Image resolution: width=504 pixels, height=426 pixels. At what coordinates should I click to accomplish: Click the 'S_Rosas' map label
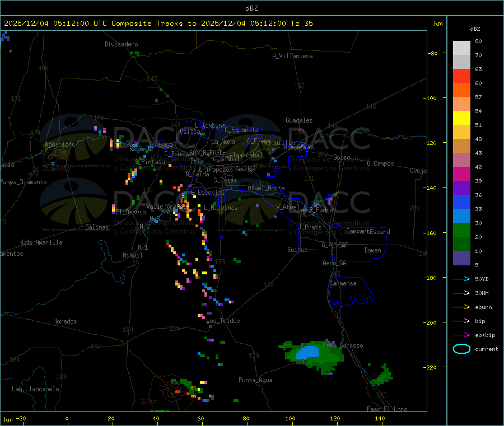(225, 180)
